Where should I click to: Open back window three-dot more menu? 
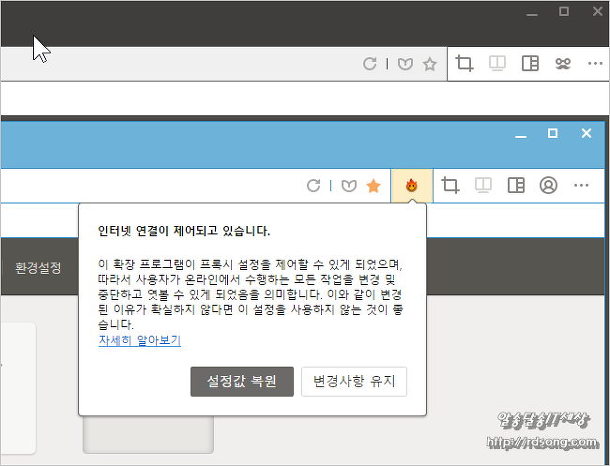click(x=593, y=64)
